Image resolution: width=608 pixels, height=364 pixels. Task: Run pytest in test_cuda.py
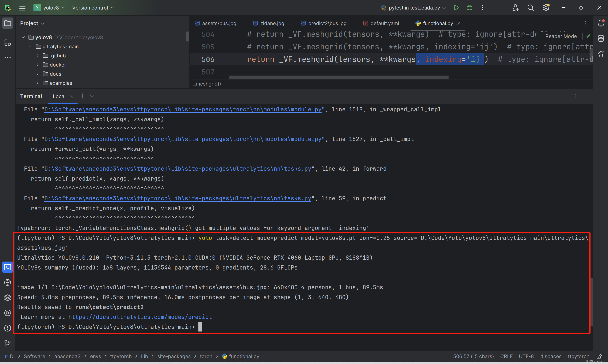(457, 8)
